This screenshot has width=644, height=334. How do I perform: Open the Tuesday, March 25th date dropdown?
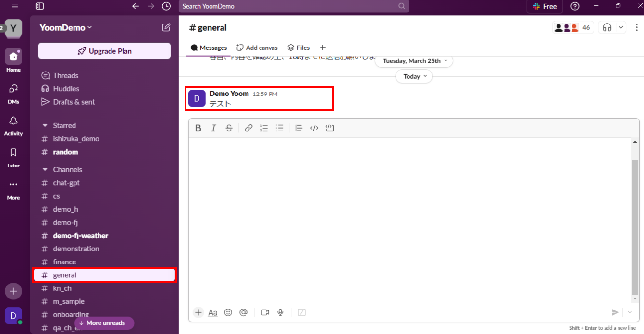414,61
